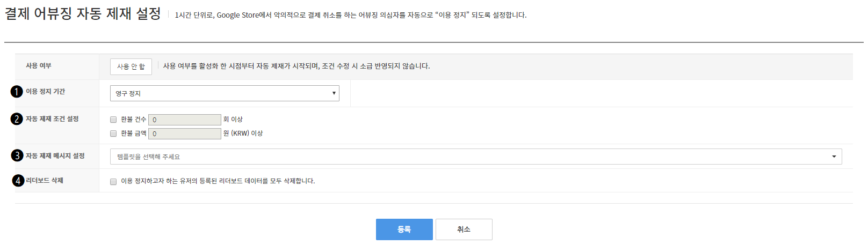Click the 자동 제재 조건 설정 label
This screenshot has height=245, width=868.
point(52,119)
